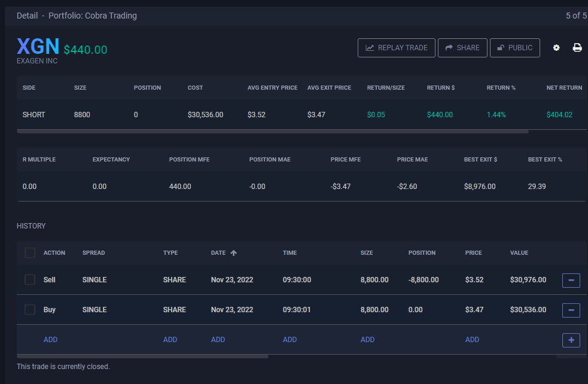
Task: Click ADD under the Date column
Action: coord(218,340)
